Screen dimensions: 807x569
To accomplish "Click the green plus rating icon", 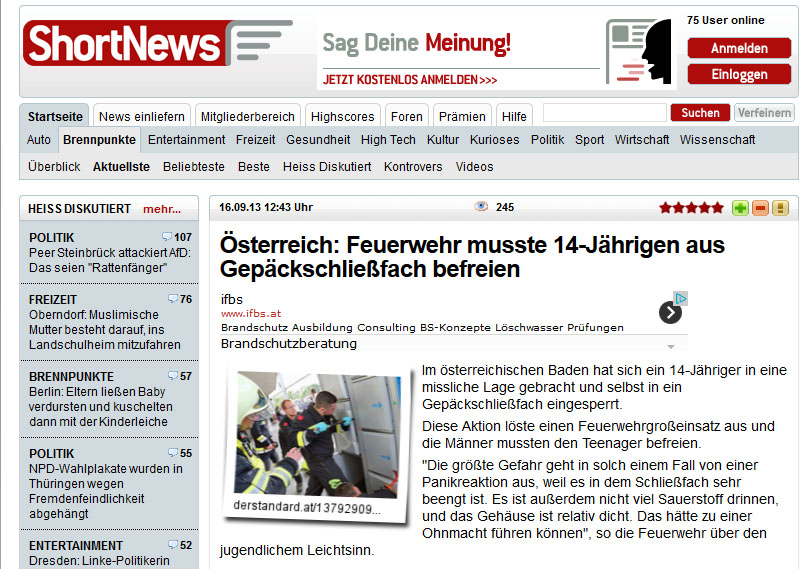I will click(740, 208).
